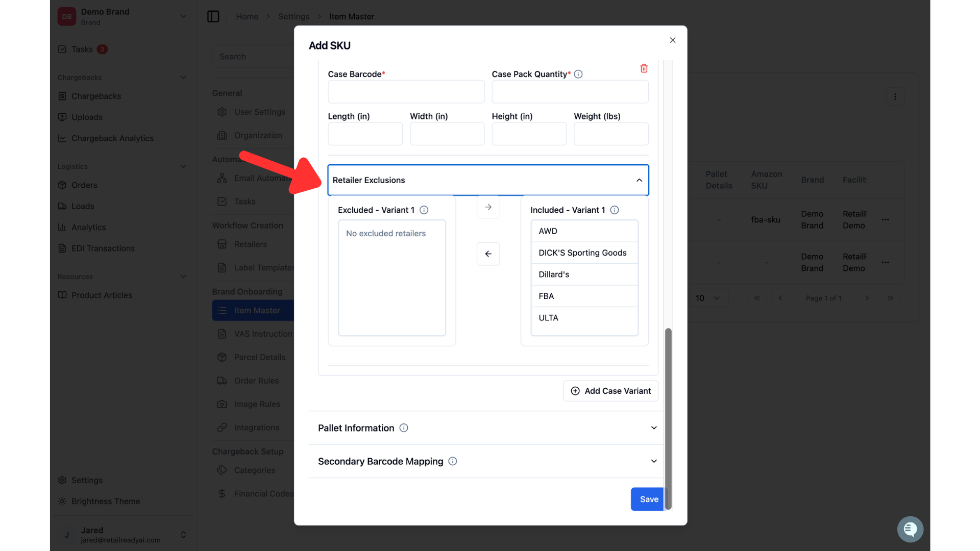Collapse the Retailer Exclusions section
This screenshot has width=980, height=551.
pyautogui.click(x=488, y=180)
